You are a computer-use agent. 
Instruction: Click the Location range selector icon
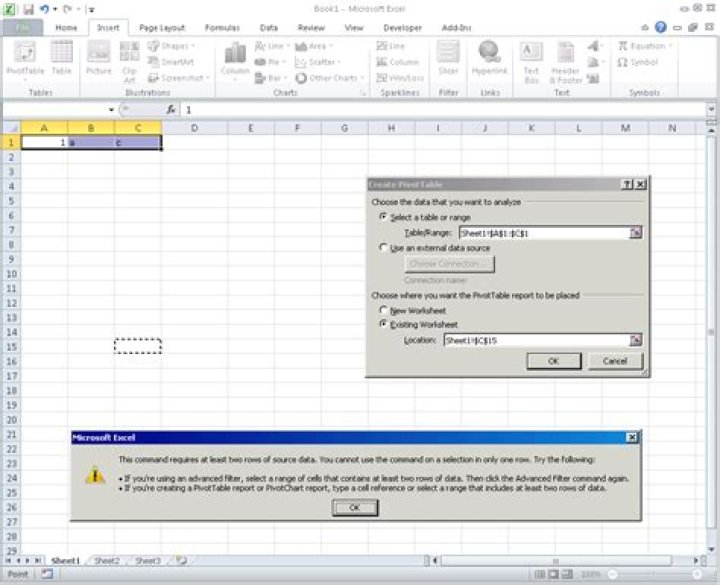(x=636, y=340)
